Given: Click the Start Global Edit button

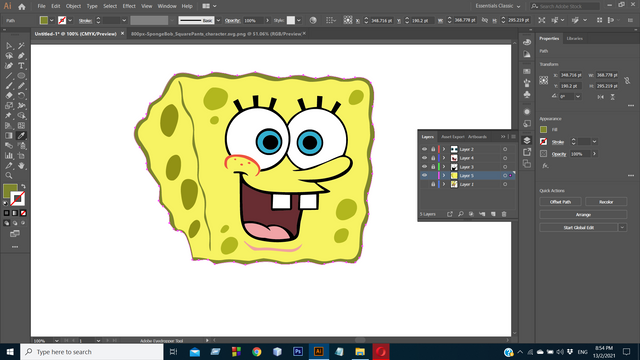Looking at the screenshot, I should [x=578, y=227].
